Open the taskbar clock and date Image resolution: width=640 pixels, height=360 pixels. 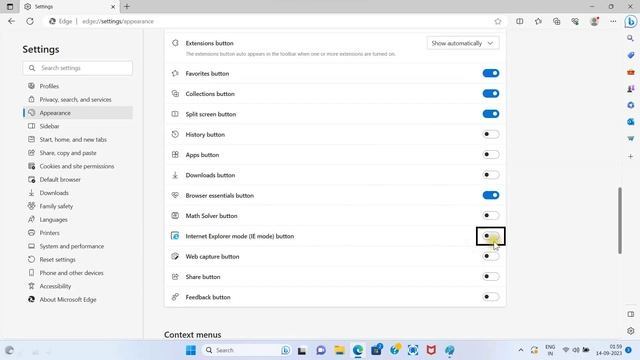coord(609,350)
